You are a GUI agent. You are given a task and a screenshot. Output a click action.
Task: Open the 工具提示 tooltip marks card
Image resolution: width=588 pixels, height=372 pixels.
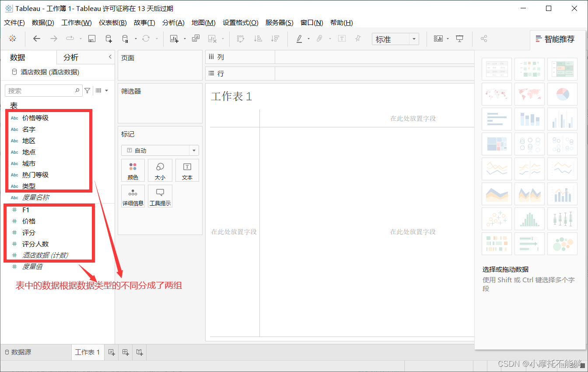coord(160,196)
